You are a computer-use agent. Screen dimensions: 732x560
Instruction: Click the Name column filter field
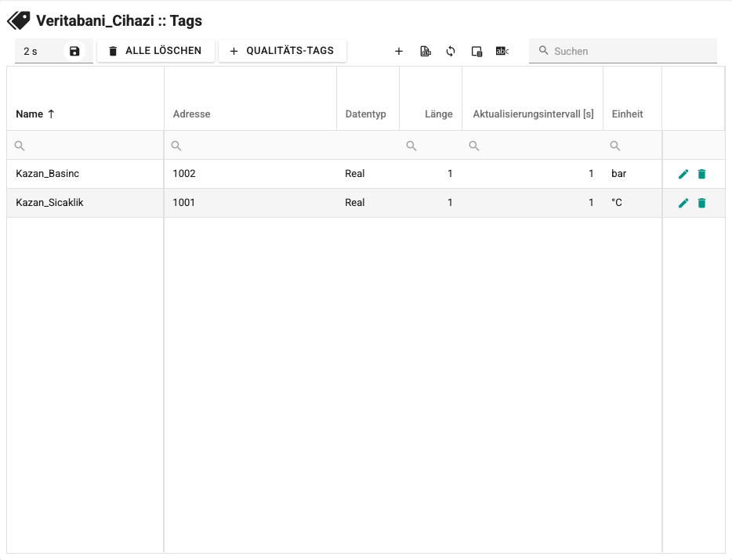pyautogui.click(x=85, y=146)
